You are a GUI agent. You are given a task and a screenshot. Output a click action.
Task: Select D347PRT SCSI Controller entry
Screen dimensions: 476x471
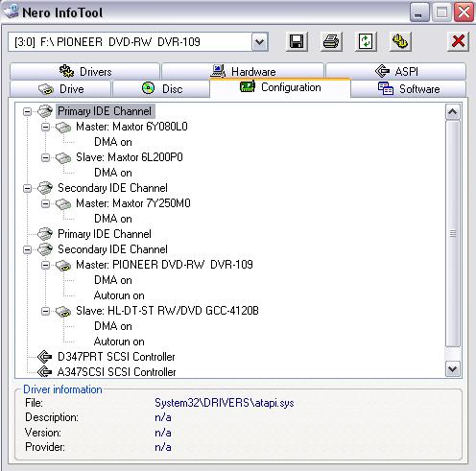click(x=116, y=357)
